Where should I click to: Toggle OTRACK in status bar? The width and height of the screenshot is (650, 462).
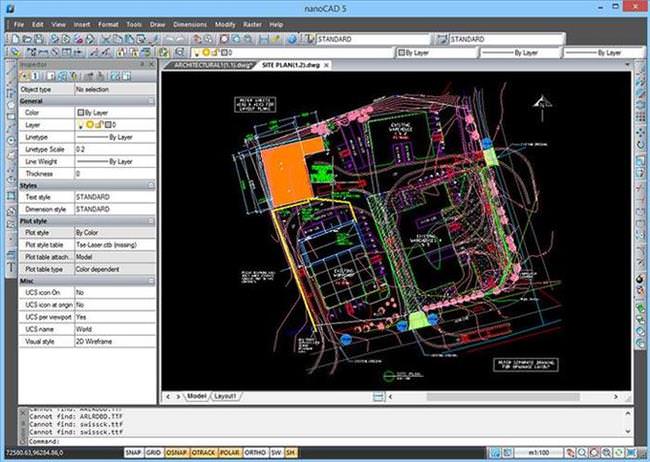coord(204,452)
